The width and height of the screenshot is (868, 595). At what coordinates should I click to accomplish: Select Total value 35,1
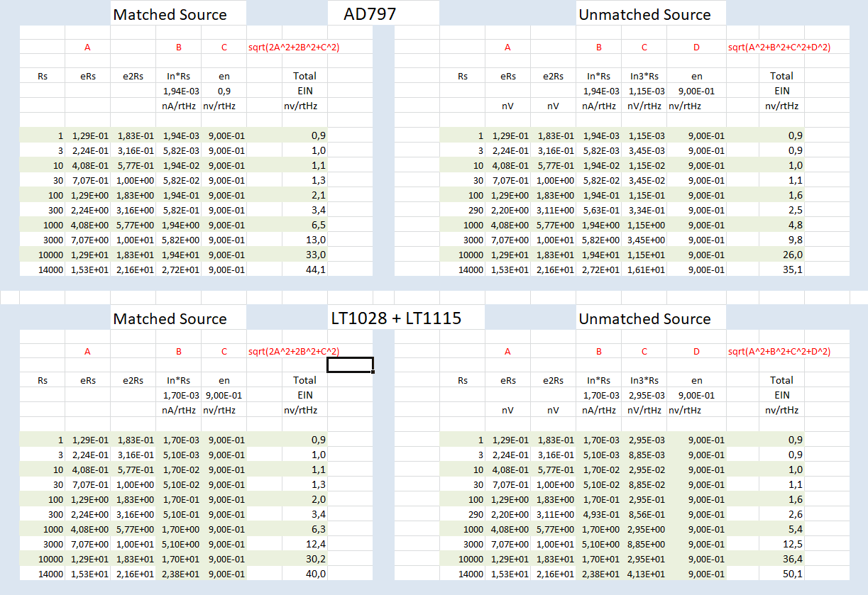coord(793,269)
